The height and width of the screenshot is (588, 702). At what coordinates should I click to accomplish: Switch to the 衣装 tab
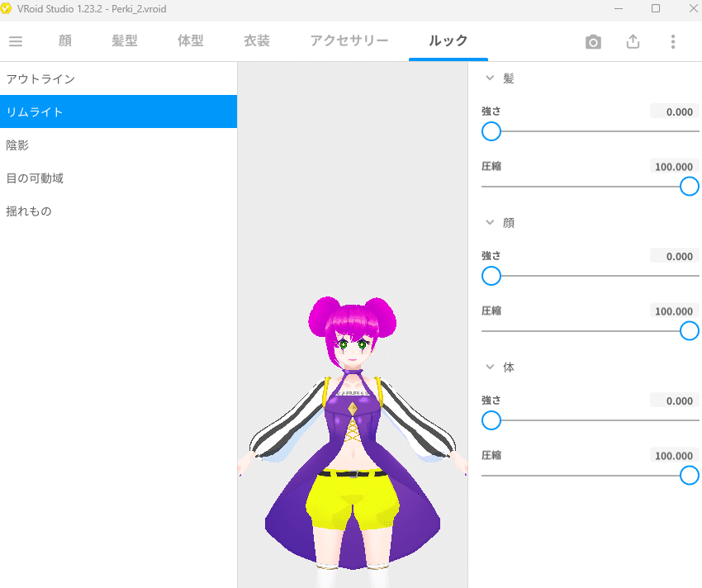point(257,40)
